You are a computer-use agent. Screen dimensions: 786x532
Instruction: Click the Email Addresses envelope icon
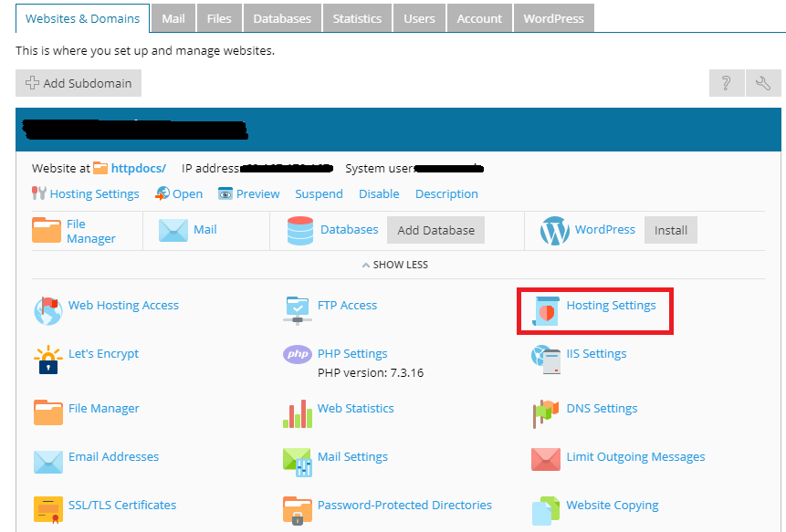[48, 462]
